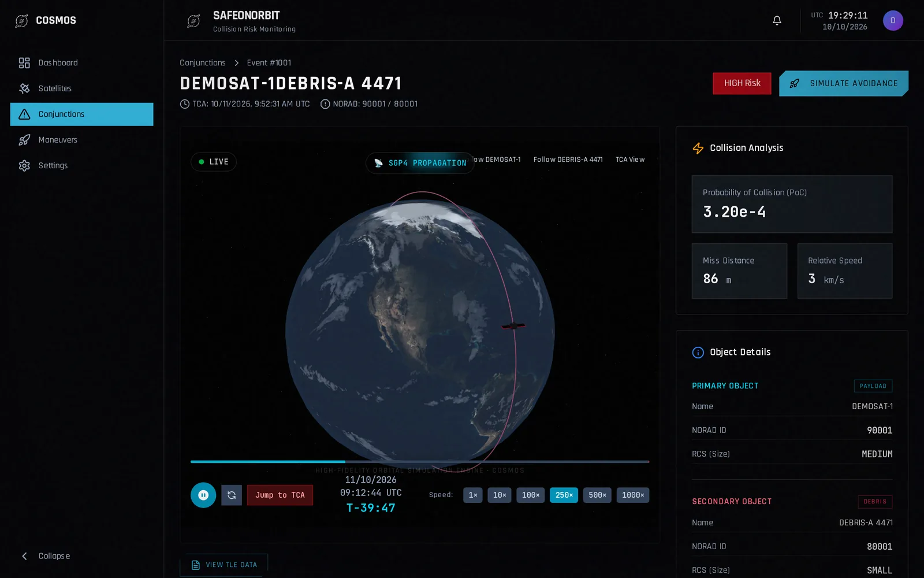Image resolution: width=924 pixels, height=578 pixels.
Task: Collapse the sidebar
Action: point(46,556)
